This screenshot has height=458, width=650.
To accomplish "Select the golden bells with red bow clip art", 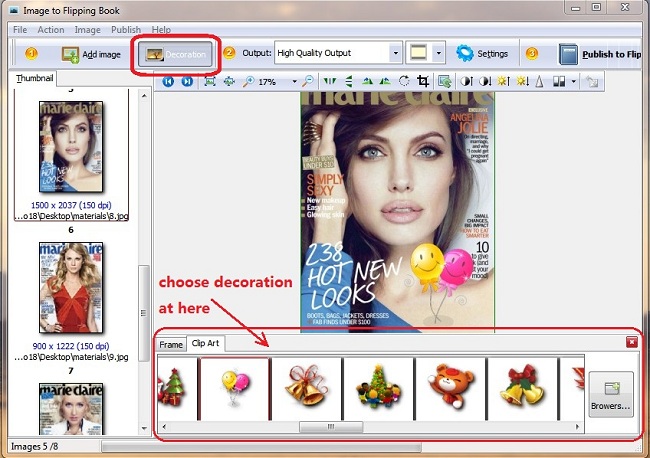I will [x=522, y=389].
